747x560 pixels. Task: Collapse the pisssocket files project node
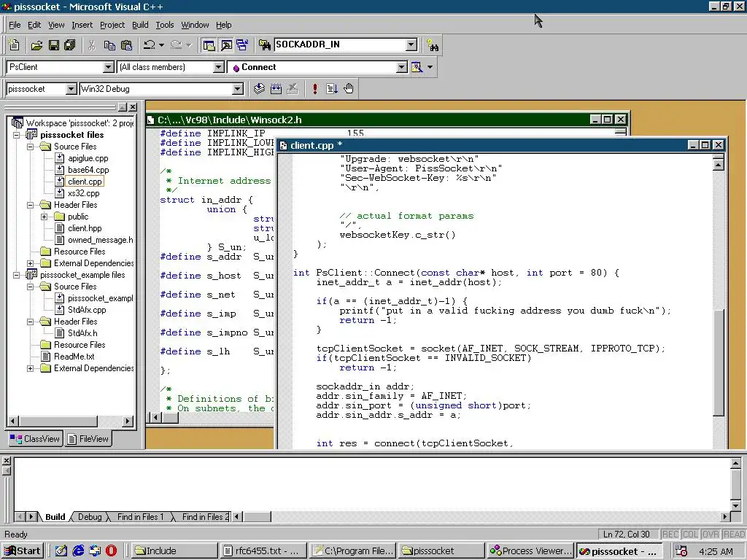16,135
